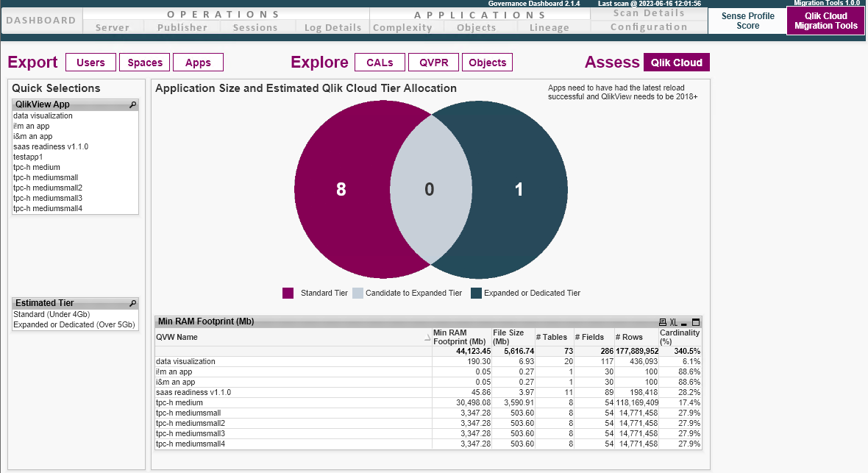Open search in the QlikView App listbox

[132, 104]
